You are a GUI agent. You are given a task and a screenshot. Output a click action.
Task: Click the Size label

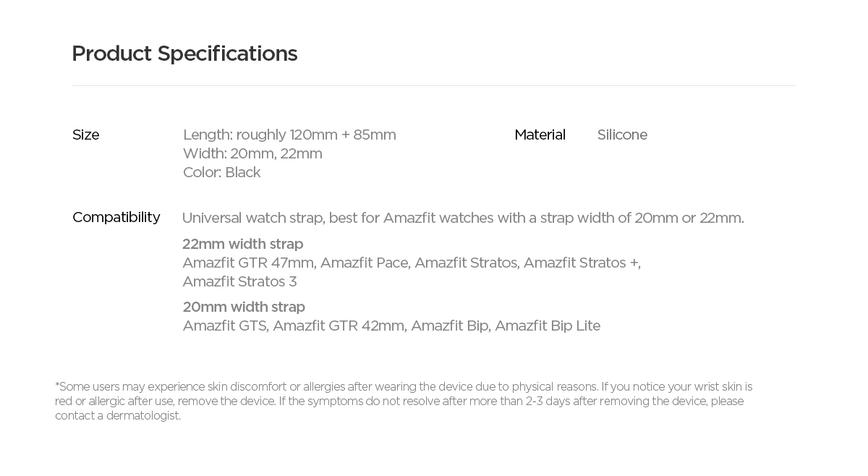pos(85,135)
